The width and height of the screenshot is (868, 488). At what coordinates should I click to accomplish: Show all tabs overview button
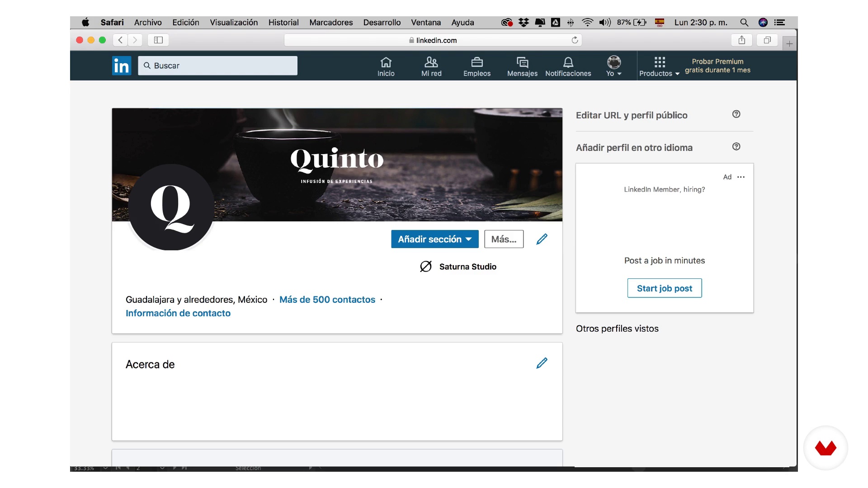(767, 40)
